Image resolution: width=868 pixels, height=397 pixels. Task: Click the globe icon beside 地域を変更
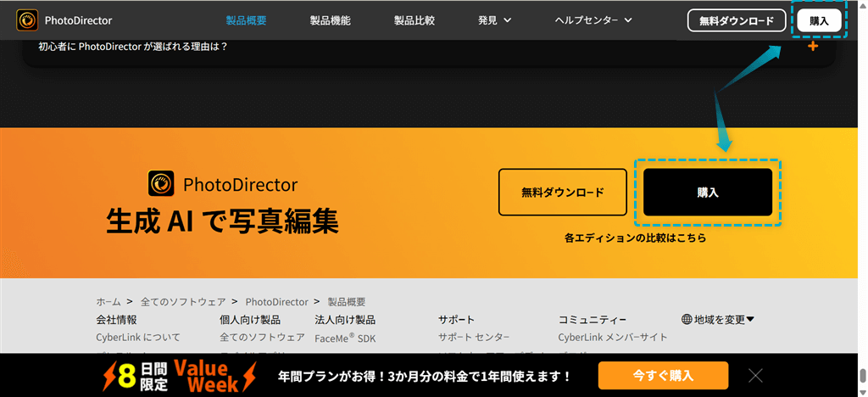[687, 319]
